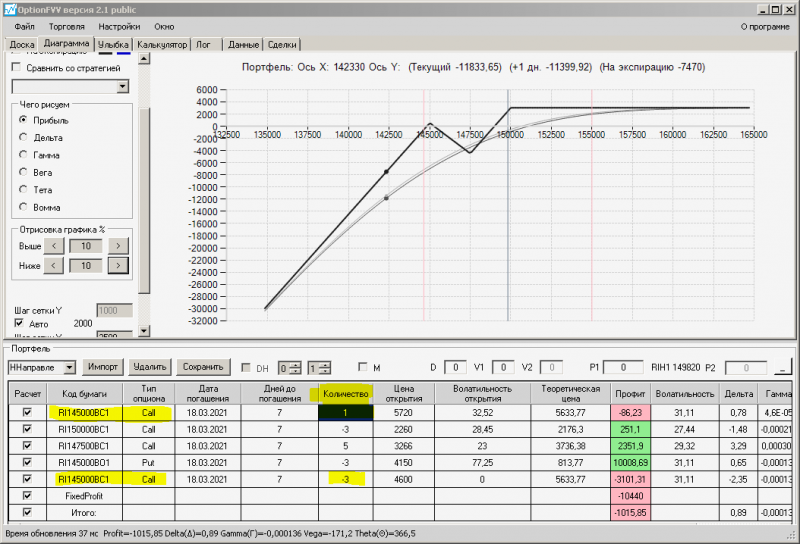
Task: Click the FixedProfit profit cell -10440
Action: [x=630, y=496]
